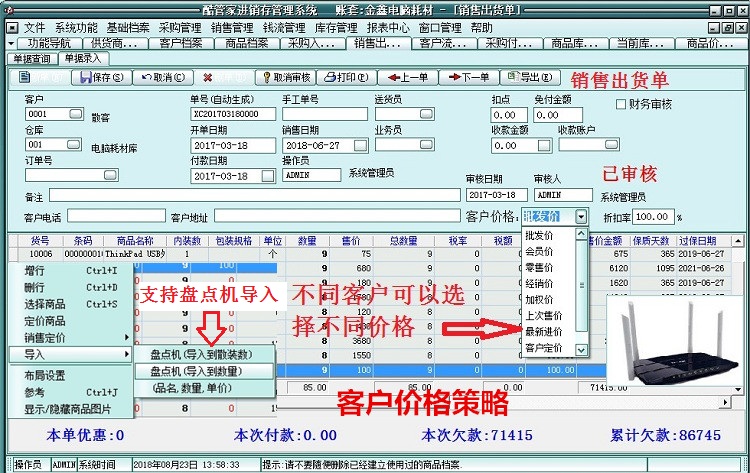Open the 收款账户 selector button
Screen dimensions: 750x473
[611, 144]
